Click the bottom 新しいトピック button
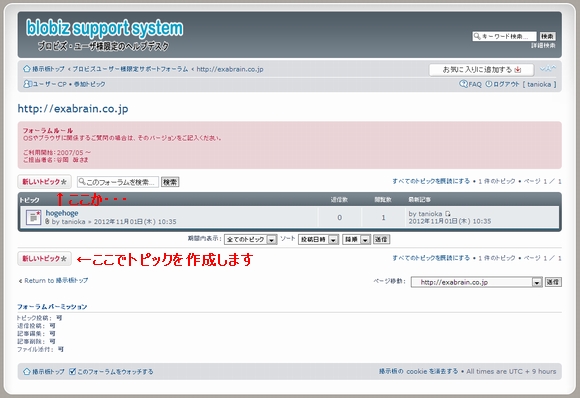 (44, 259)
